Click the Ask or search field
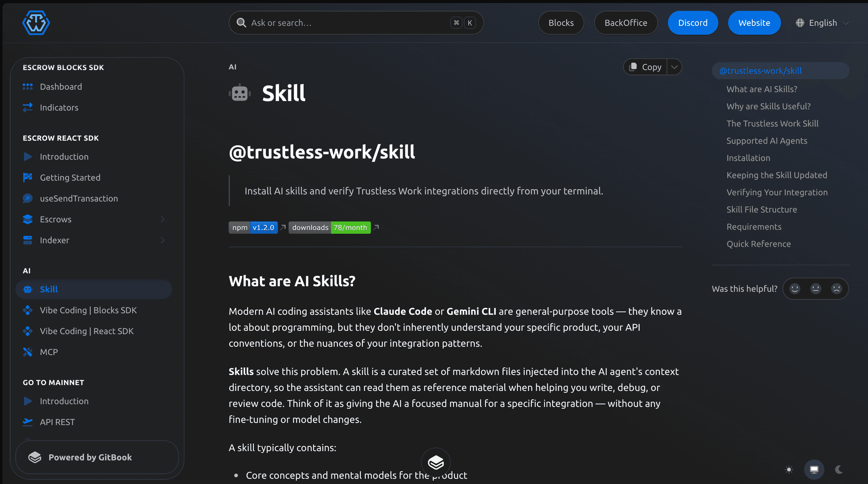The height and width of the screenshot is (484, 868). pos(356,23)
